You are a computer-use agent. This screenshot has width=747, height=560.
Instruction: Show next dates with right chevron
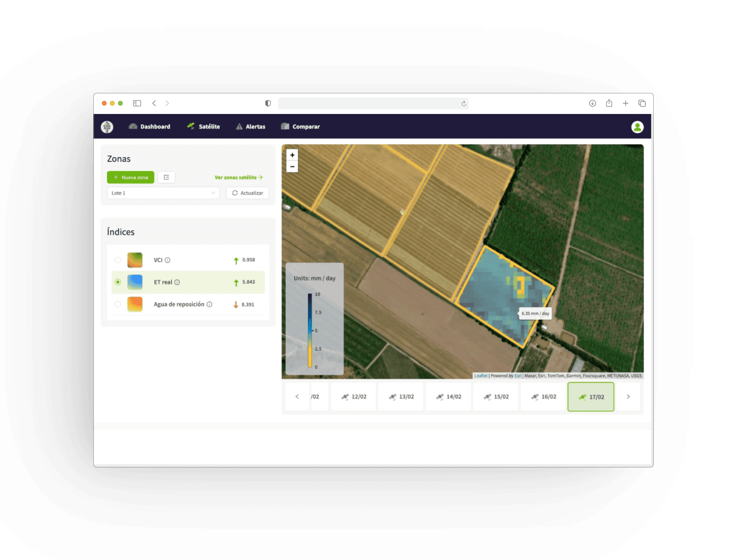tap(628, 397)
